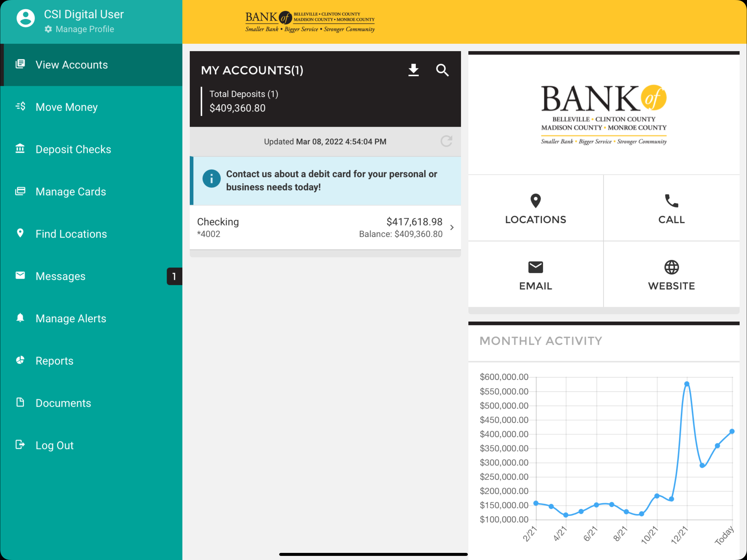Viewport: 747px width, 560px height.
Task: Click the user avatar icon
Action: pos(26,18)
